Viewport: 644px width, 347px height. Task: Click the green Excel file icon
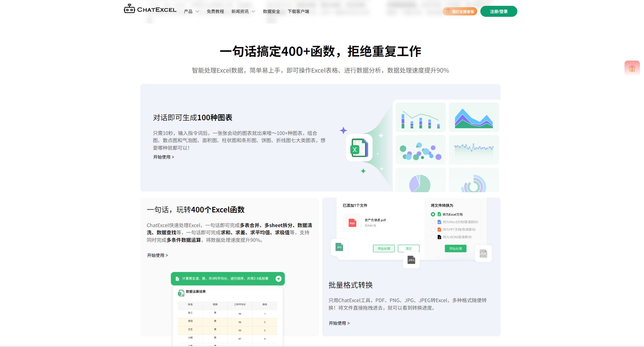359,148
